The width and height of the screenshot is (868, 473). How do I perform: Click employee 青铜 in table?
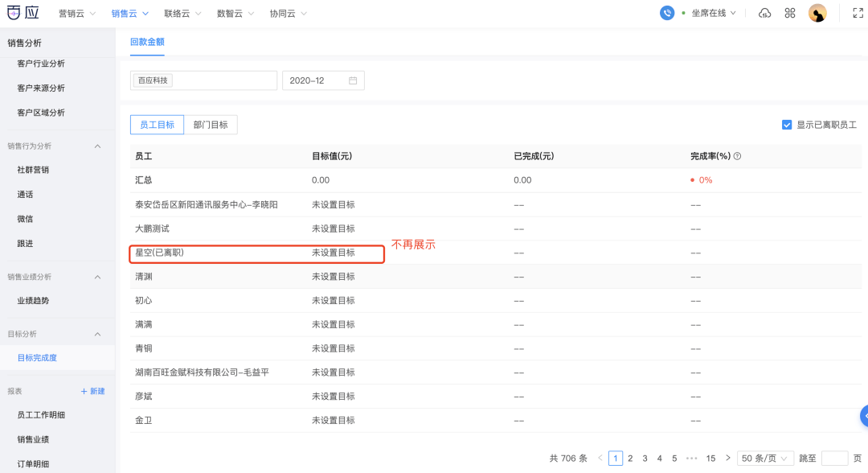(143, 348)
